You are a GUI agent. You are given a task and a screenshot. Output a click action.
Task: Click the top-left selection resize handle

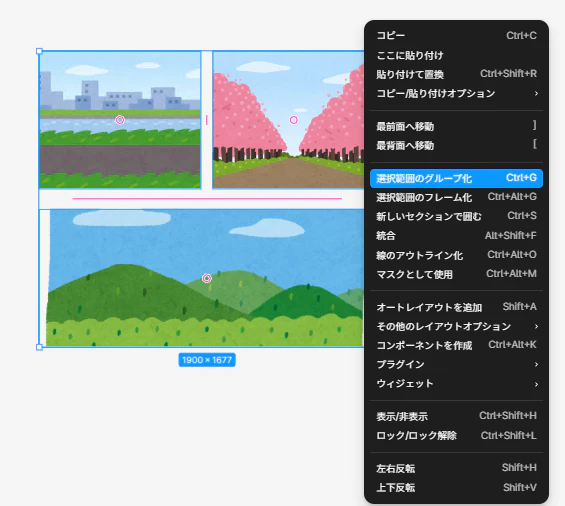pyautogui.click(x=40, y=52)
